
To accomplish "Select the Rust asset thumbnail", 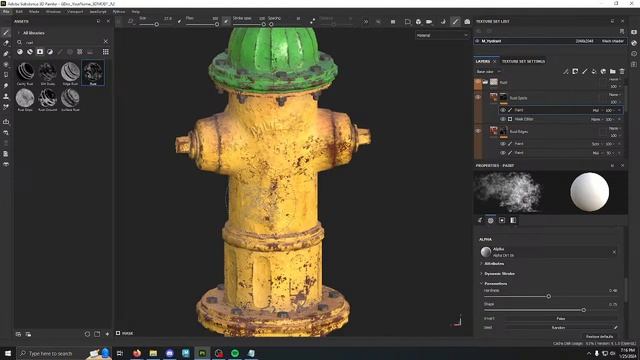I will click(x=93, y=73).
